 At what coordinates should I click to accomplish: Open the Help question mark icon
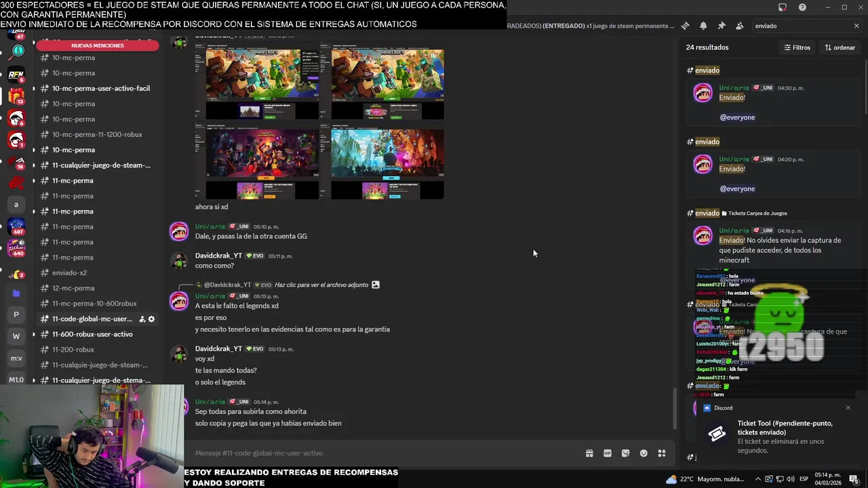(x=802, y=7)
